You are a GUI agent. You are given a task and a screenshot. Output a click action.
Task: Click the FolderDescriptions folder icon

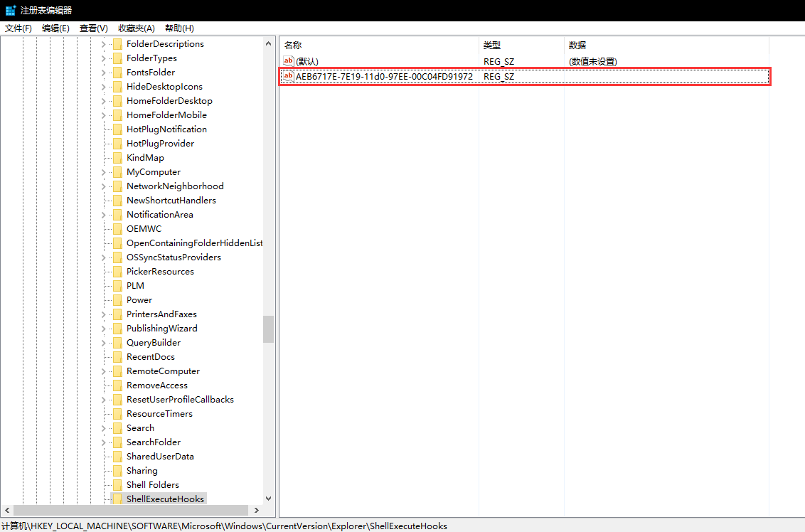coord(117,44)
